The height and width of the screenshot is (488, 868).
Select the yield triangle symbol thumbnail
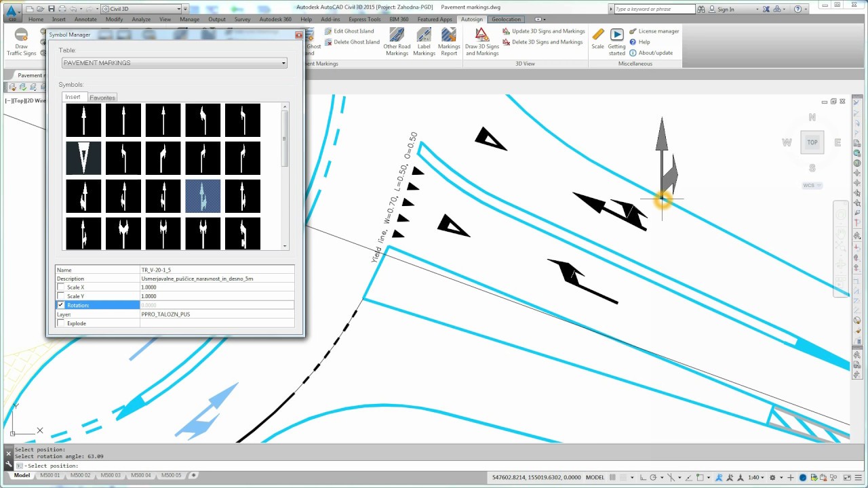tap(83, 158)
